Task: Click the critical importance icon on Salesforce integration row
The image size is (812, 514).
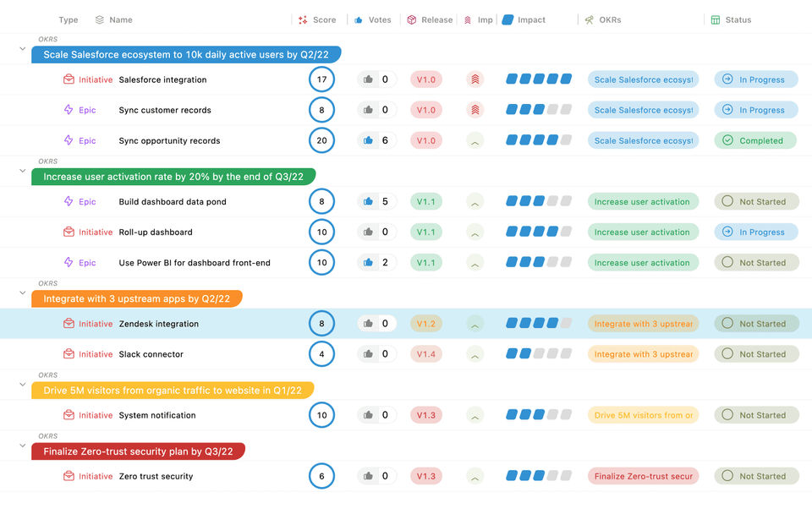Action: pyautogui.click(x=475, y=79)
